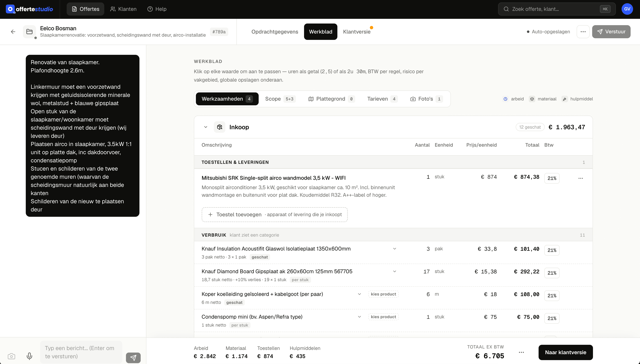Screen dimensions: 640x364
Task: Open Koper koelleiding row dropdown chevron
Action: point(359,294)
